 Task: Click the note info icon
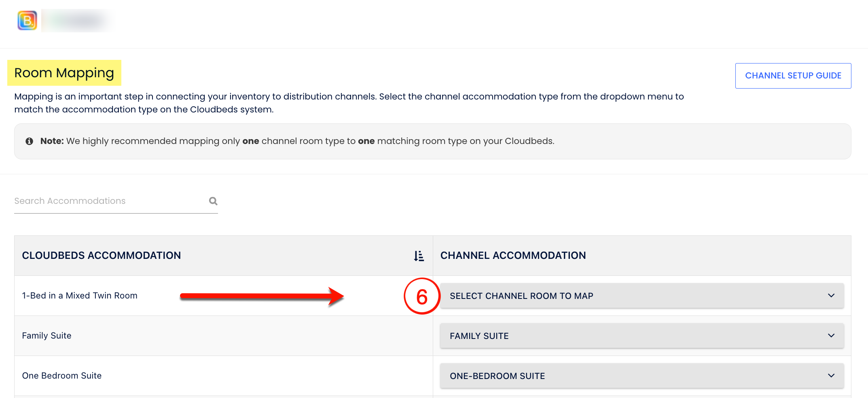point(30,141)
